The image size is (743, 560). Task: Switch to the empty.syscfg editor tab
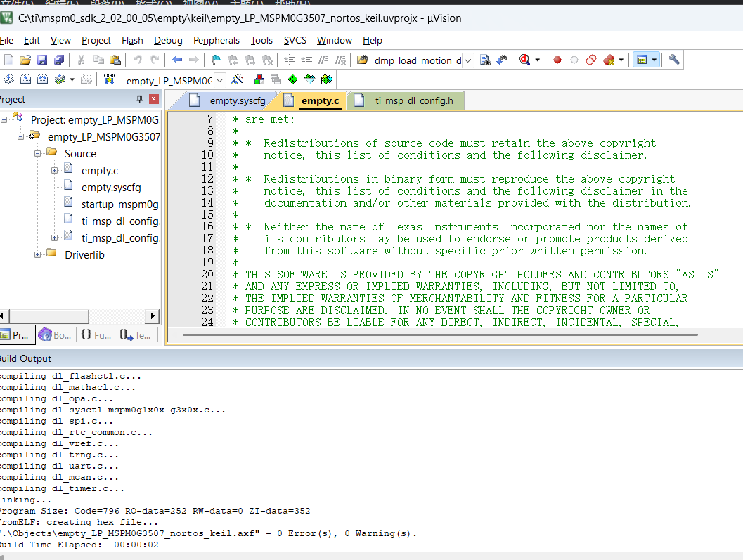237,101
